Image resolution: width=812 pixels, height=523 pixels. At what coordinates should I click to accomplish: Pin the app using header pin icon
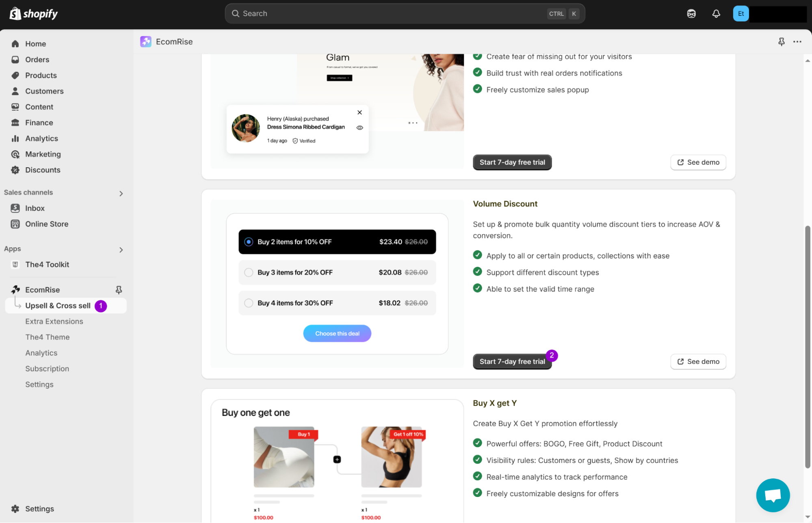click(x=782, y=42)
